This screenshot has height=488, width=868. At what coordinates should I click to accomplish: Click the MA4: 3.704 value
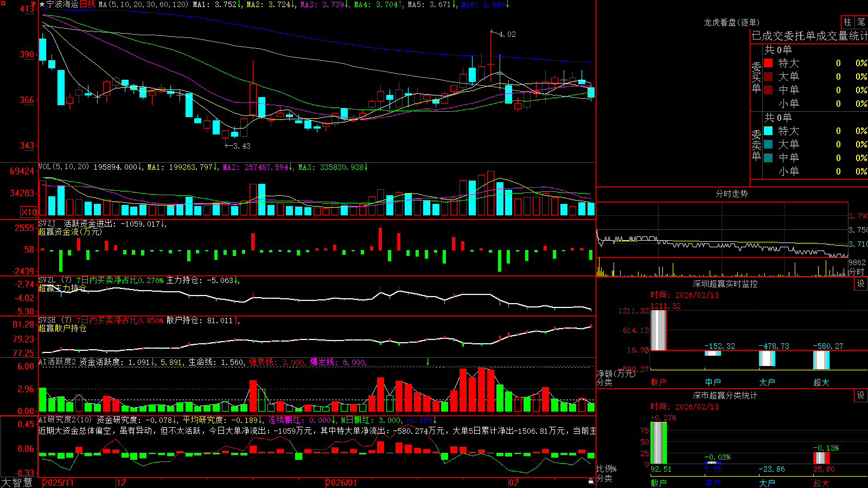tap(378, 4)
